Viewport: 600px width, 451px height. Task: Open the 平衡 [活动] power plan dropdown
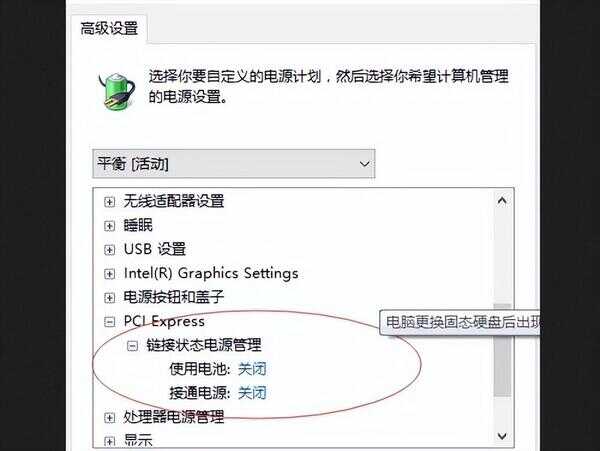click(x=234, y=164)
